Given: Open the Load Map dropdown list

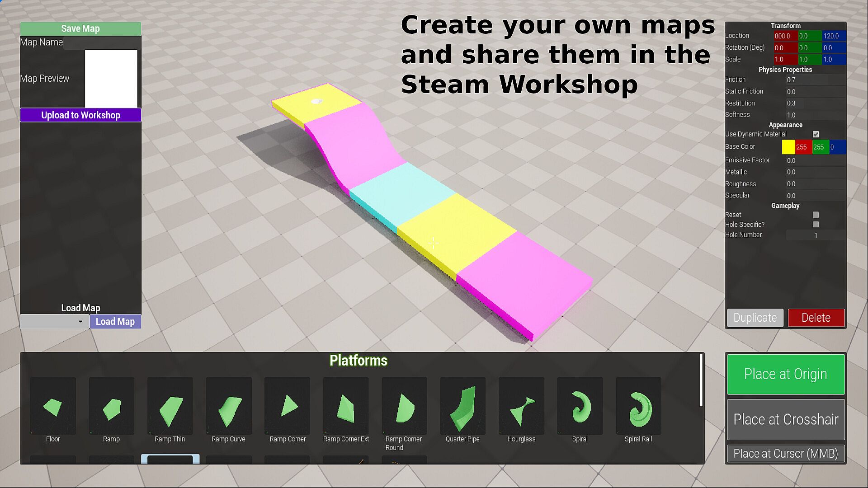Looking at the screenshot, I should click(x=54, y=322).
